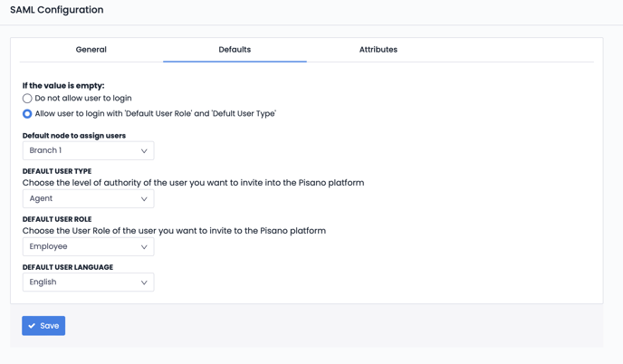Click the 'DEFAULT USER LANGUAGE' field label

tap(68, 267)
